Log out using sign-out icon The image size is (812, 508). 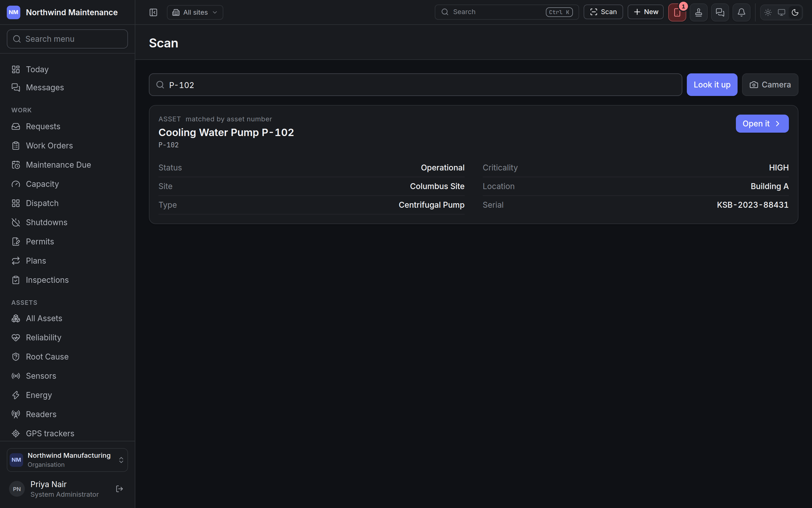[120, 489]
